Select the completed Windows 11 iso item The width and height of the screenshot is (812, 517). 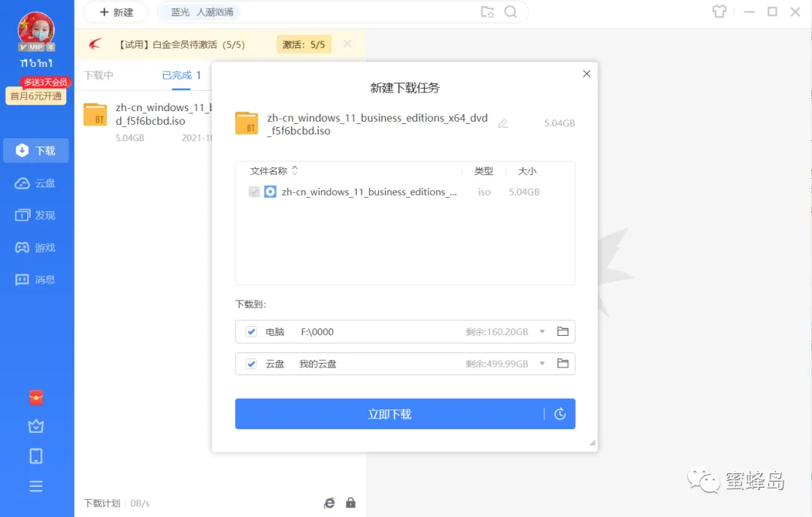(x=147, y=122)
